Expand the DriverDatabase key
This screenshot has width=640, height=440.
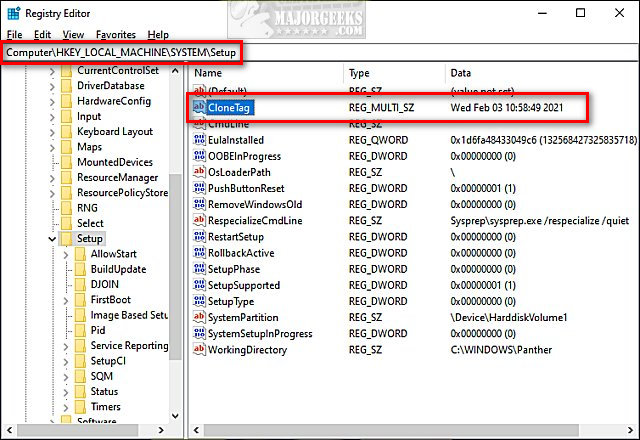52,86
